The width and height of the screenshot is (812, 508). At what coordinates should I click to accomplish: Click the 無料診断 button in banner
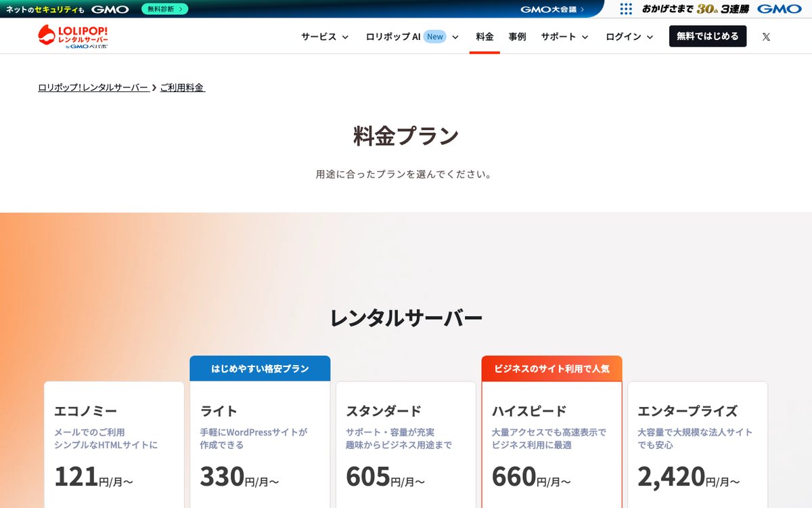click(x=165, y=9)
